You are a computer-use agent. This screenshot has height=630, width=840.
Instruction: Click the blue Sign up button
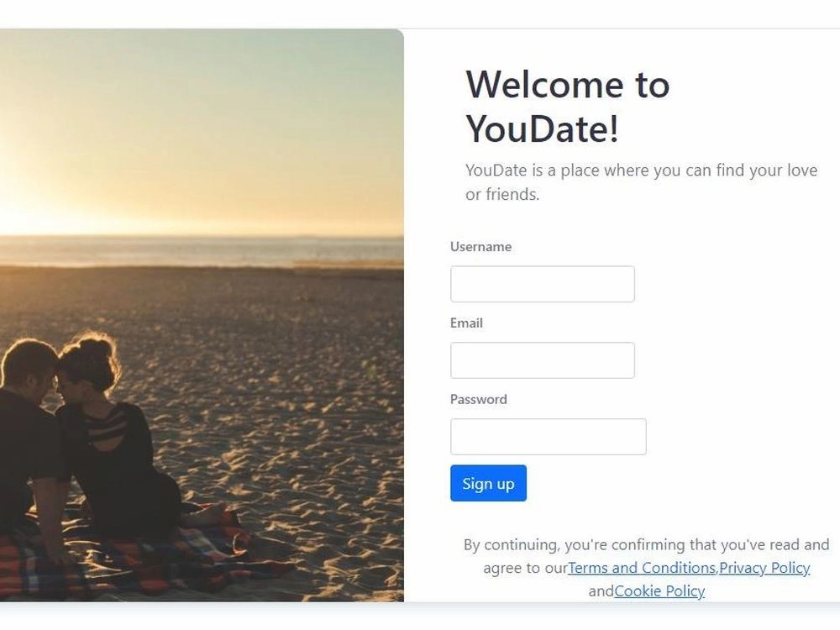488,483
